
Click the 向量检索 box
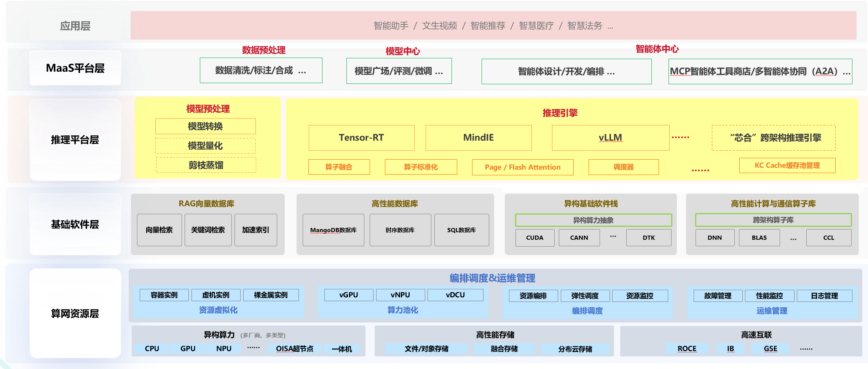(x=159, y=230)
